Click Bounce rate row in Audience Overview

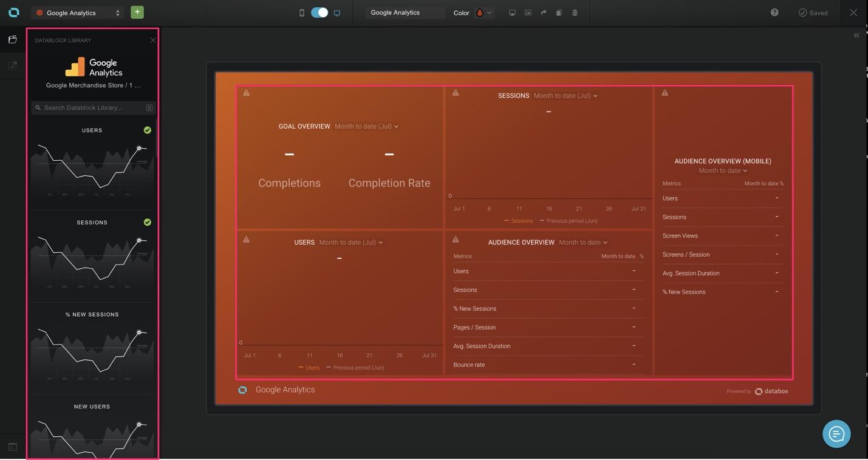(548, 365)
